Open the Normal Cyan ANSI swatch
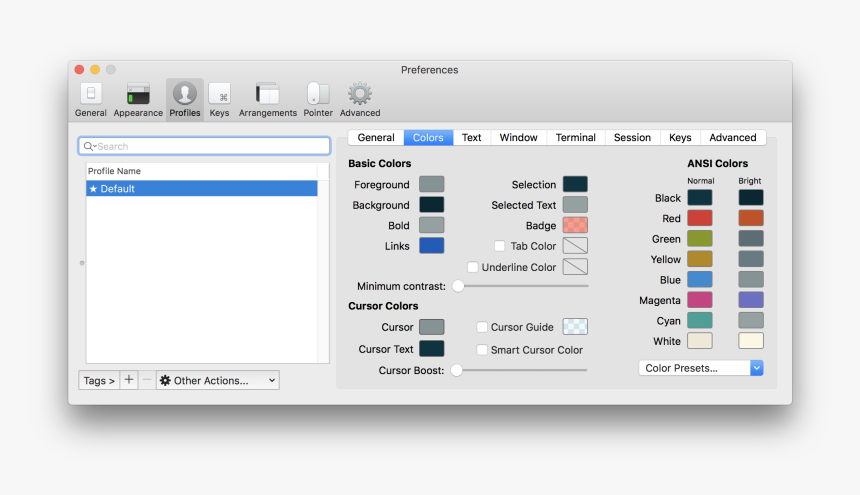 pos(700,320)
